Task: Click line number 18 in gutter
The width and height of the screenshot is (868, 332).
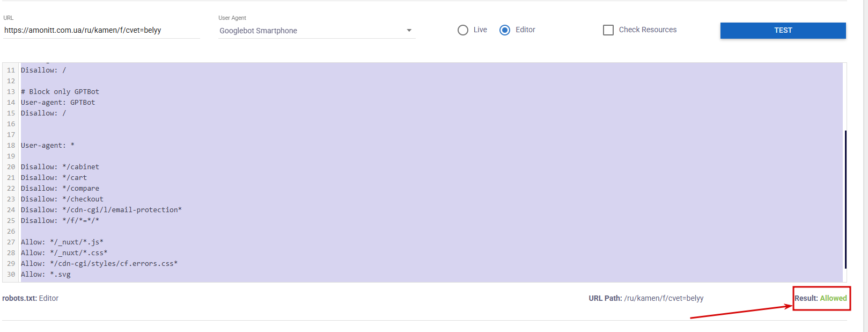Action: [11, 145]
